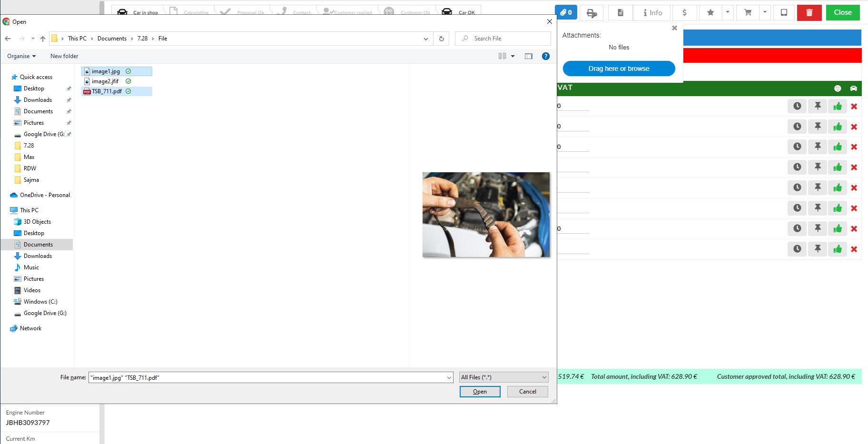Select Downloads under Quick access
868x444 pixels.
pyautogui.click(x=38, y=100)
